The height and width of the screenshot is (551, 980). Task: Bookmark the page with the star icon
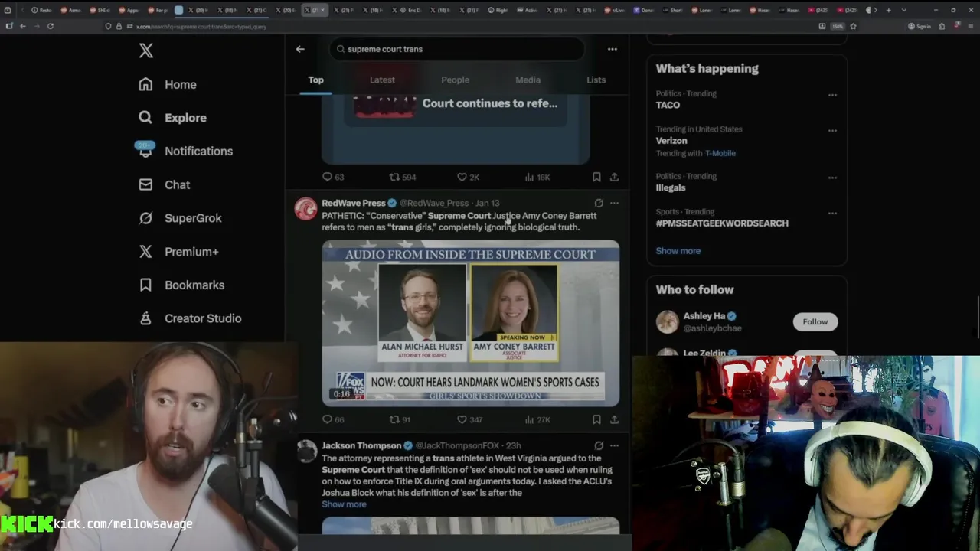[853, 26]
